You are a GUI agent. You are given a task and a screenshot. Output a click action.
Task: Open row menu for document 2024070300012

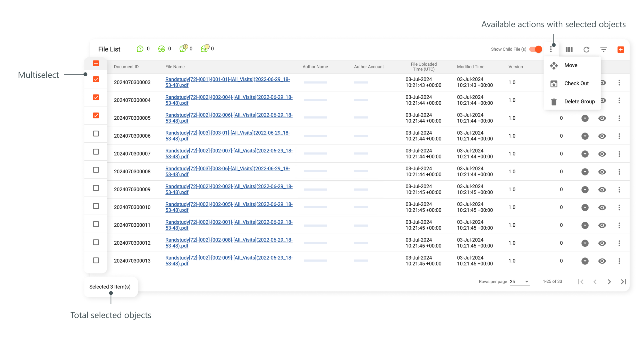click(x=619, y=243)
